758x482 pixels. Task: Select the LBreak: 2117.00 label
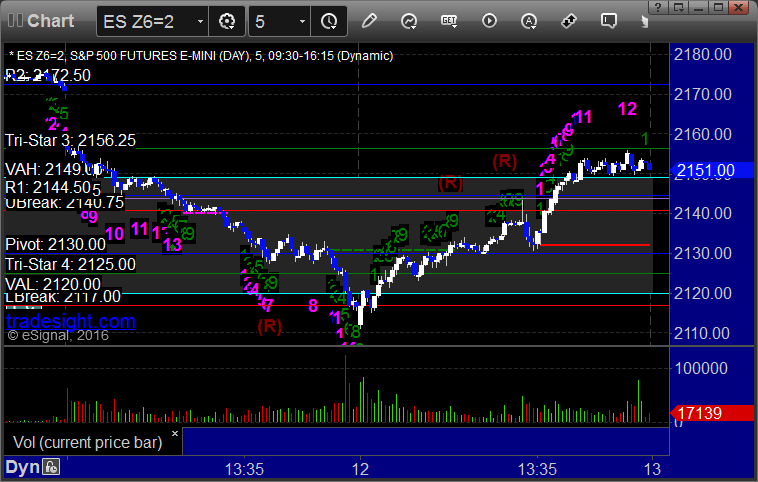pos(63,296)
